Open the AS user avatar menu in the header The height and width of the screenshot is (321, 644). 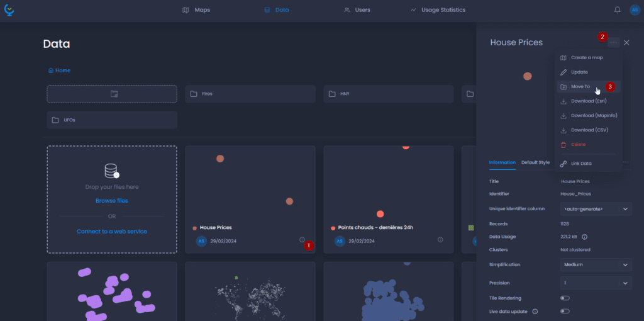coord(635,10)
